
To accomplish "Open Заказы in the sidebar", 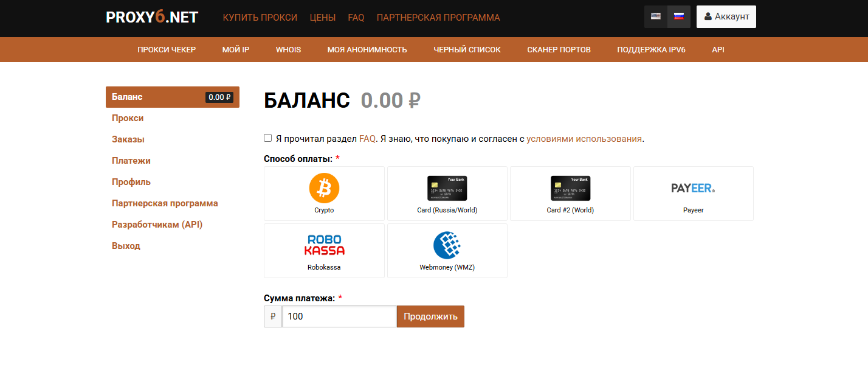I will tap(128, 139).
